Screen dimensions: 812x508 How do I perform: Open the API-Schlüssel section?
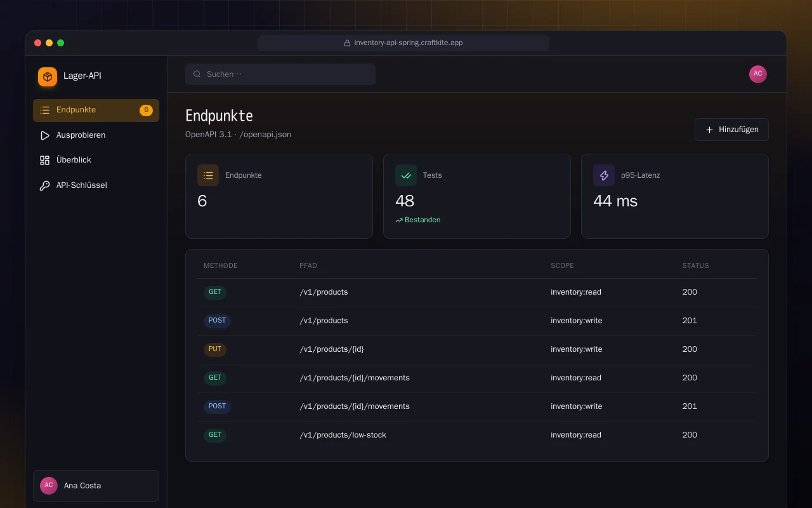pos(96,185)
